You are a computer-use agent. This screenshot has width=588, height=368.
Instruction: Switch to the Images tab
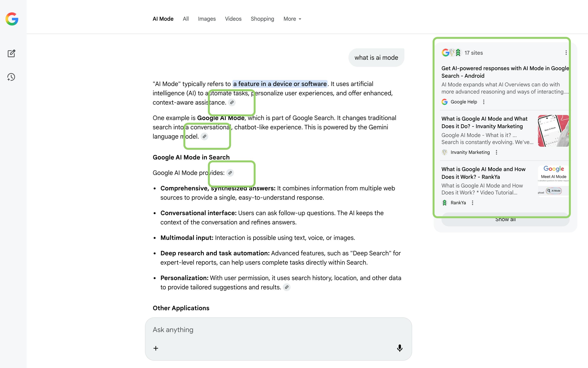click(x=207, y=19)
